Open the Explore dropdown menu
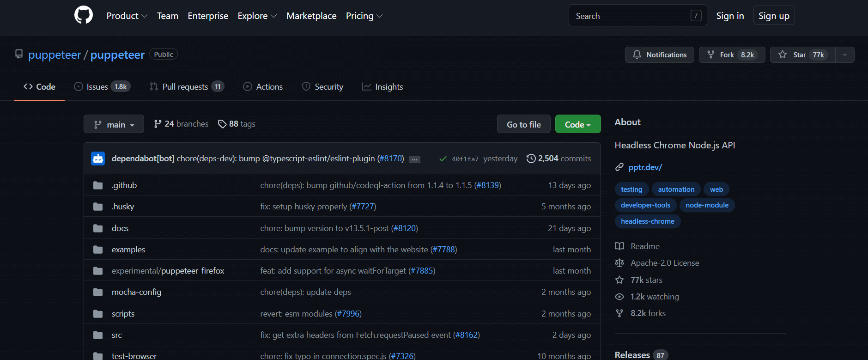The height and width of the screenshot is (360, 868). point(257,16)
